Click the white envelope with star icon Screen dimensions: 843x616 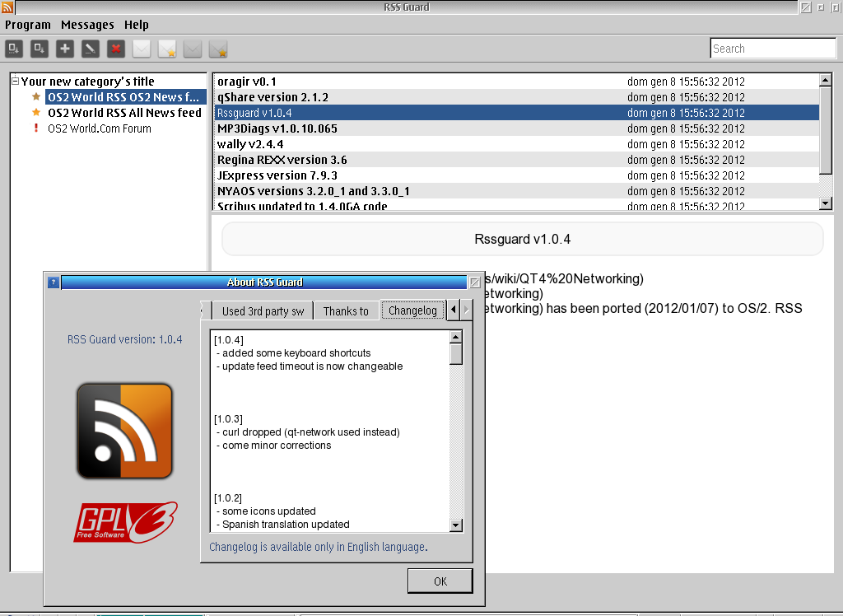click(x=167, y=49)
